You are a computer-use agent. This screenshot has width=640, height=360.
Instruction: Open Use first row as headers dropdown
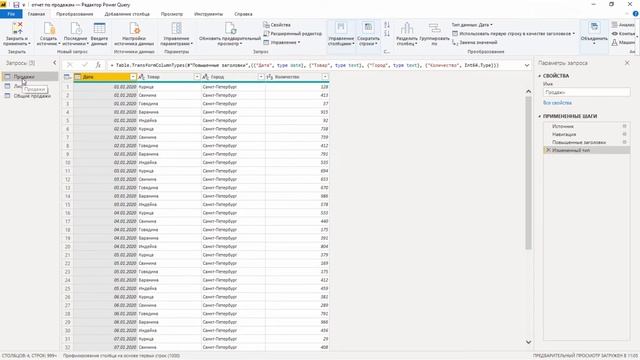513,33
